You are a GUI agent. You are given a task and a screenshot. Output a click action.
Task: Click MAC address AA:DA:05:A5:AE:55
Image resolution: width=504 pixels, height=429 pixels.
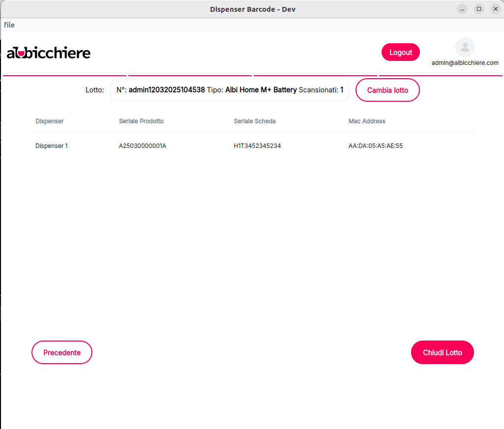(376, 146)
